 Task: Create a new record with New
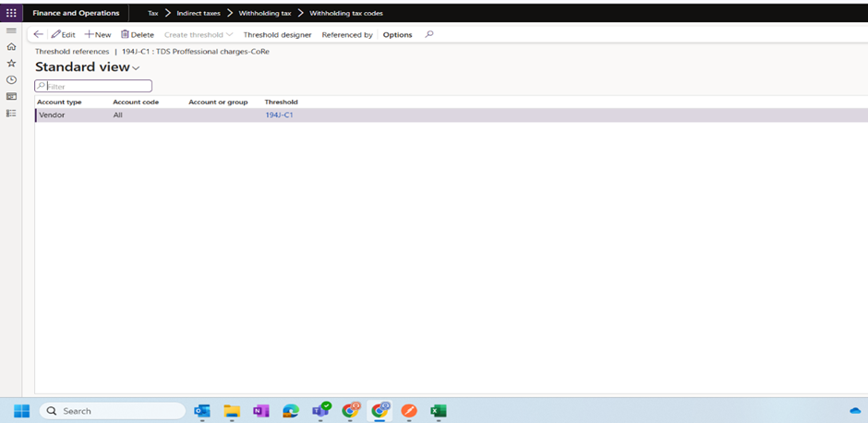point(98,34)
